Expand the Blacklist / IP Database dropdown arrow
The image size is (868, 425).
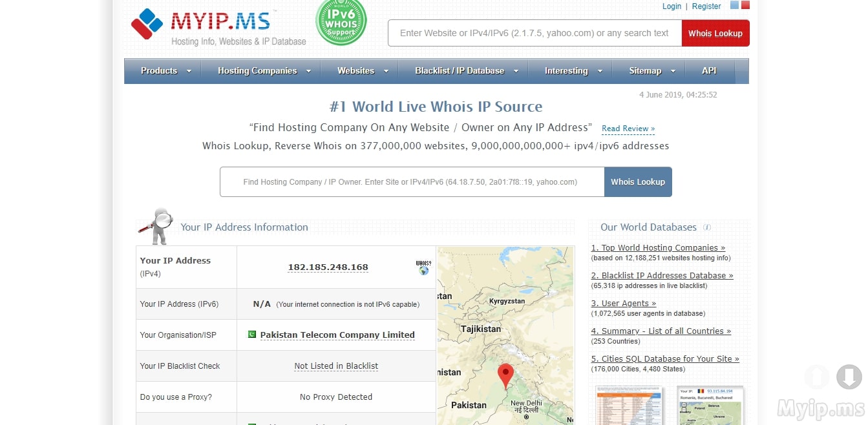click(x=516, y=72)
